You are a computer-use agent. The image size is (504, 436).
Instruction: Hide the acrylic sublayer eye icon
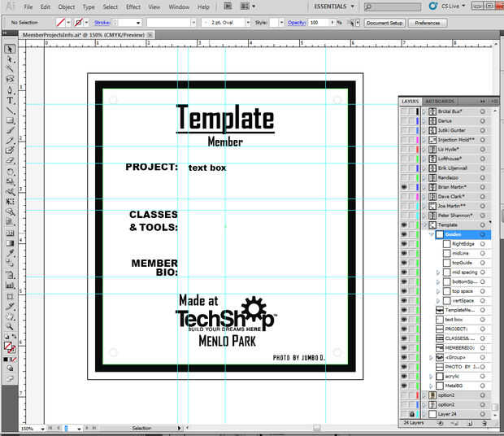(x=404, y=376)
